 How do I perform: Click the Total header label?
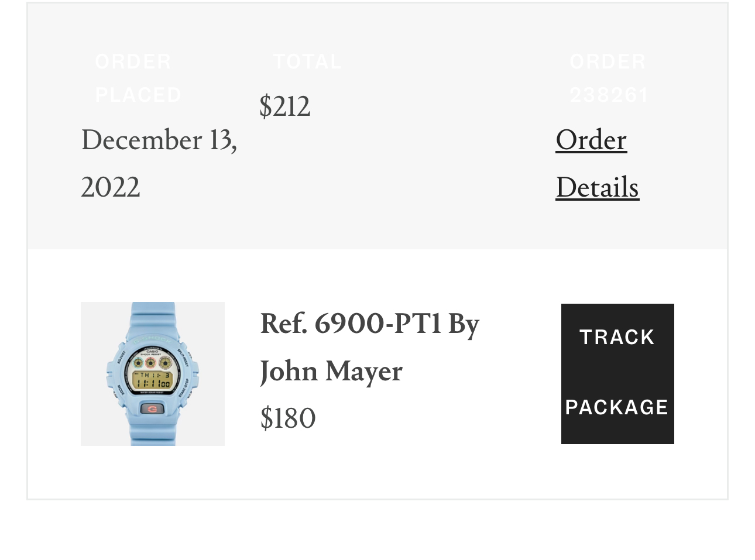307,61
